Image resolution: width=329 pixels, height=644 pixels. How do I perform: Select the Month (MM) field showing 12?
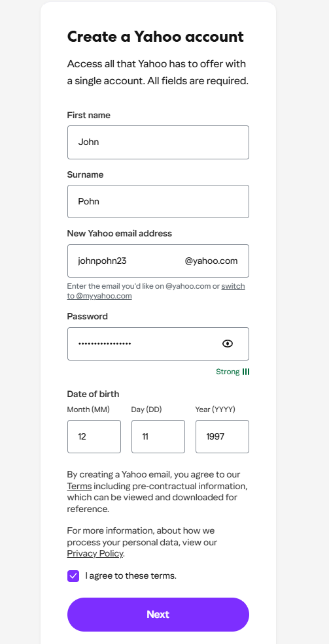94,436
